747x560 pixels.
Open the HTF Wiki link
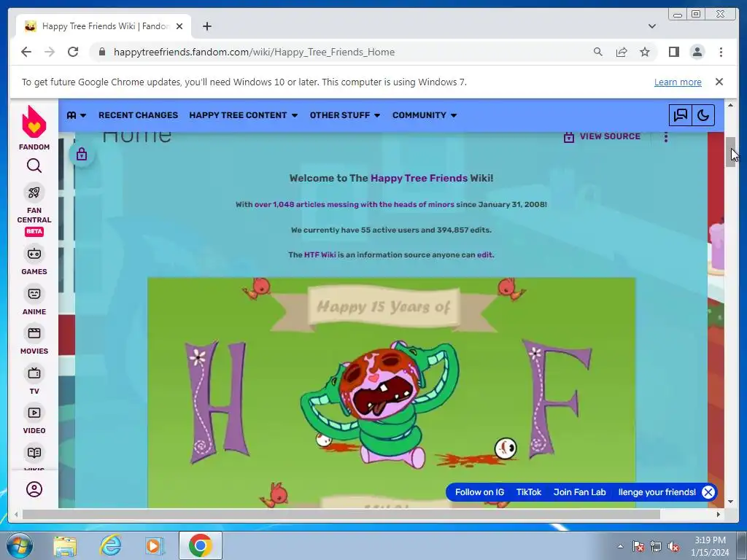click(320, 254)
